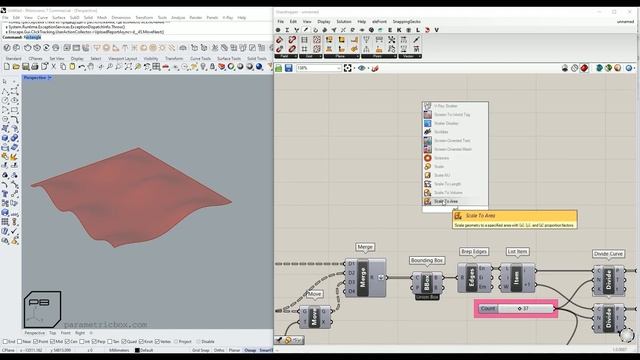Click the light bulb icon in Rhino toolbar
The height and width of the screenshot is (360, 640).
tap(203, 67)
